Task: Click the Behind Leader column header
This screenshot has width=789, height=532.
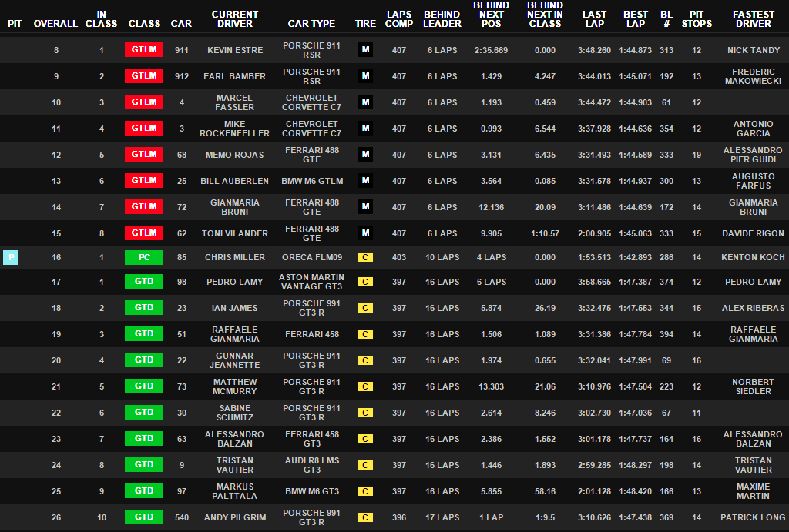Action: pos(442,18)
